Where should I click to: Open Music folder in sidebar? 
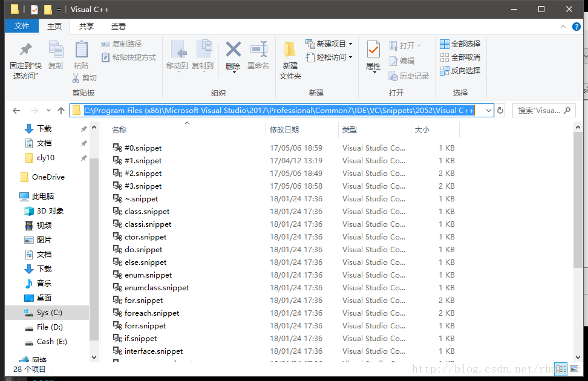[x=38, y=283]
